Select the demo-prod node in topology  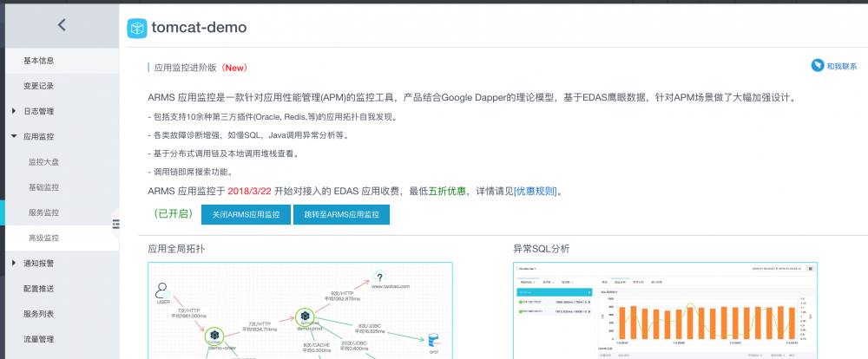305,317
